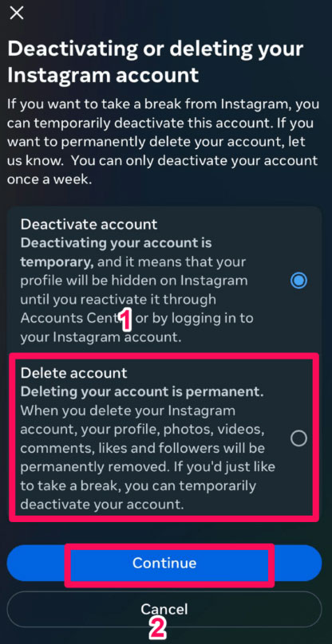Click the 'Deleting your account is permanent.' bold text
This screenshot has width=332, height=644.
tap(142, 392)
